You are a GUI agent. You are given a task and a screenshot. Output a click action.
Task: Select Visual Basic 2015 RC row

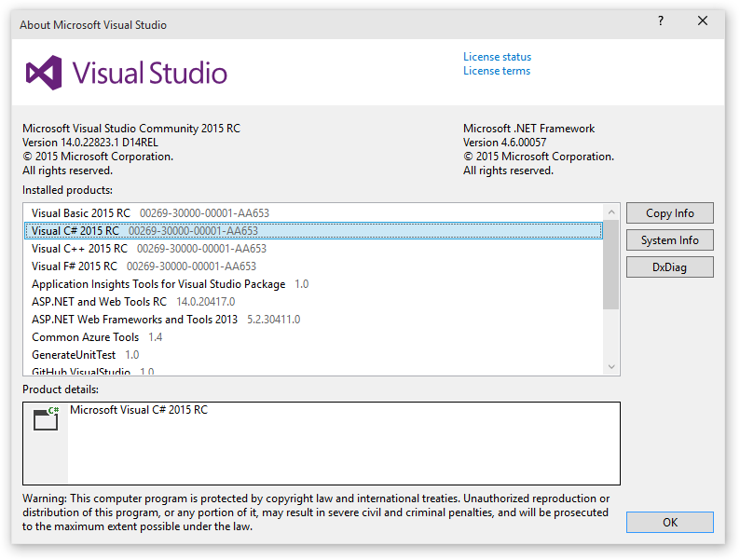pyautogui.click(x=313, y=213)
